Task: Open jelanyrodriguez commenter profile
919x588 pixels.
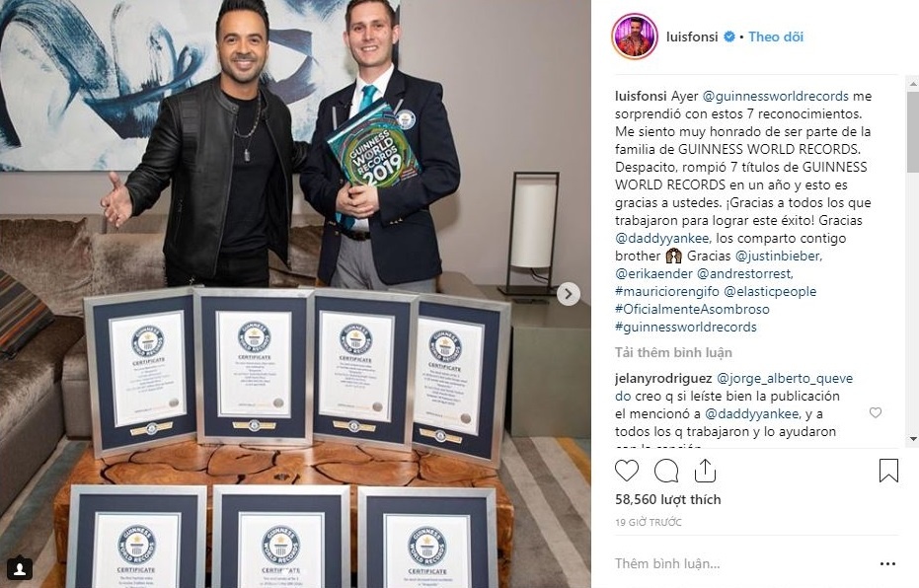Action: point(663,378)
